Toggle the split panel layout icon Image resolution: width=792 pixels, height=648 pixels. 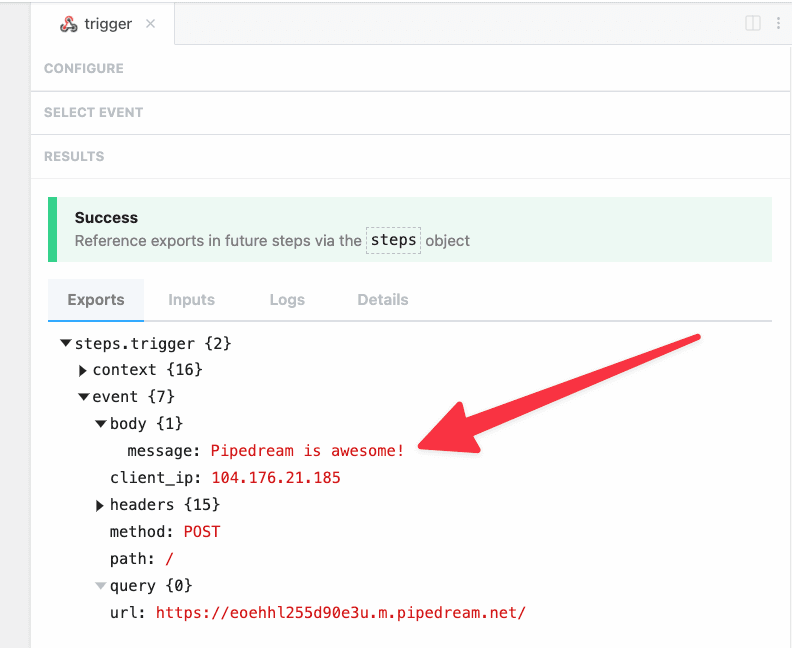click(x=753, y=23)
